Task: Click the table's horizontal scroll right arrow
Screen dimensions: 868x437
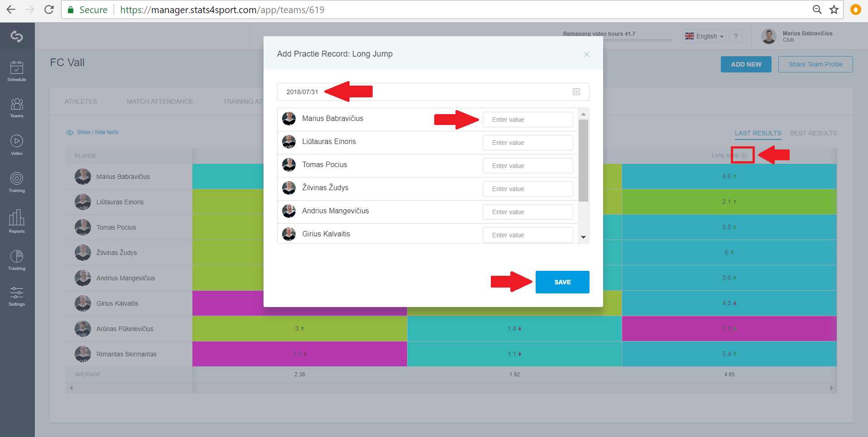Action: 831,388
